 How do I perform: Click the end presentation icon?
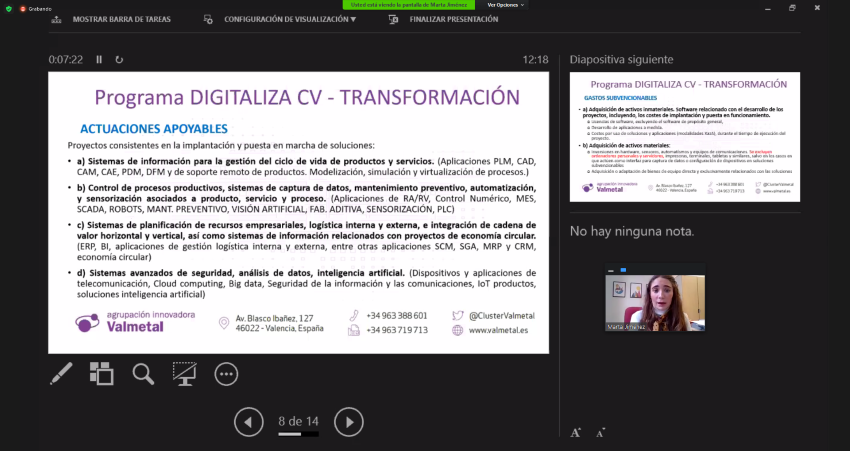[394, 20]
